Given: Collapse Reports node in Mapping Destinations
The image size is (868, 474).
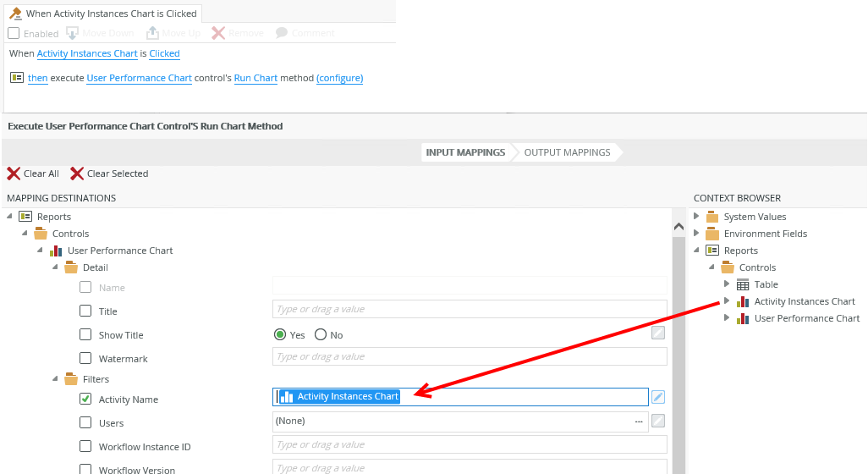Looking at the screenshot, I should 9,216.
